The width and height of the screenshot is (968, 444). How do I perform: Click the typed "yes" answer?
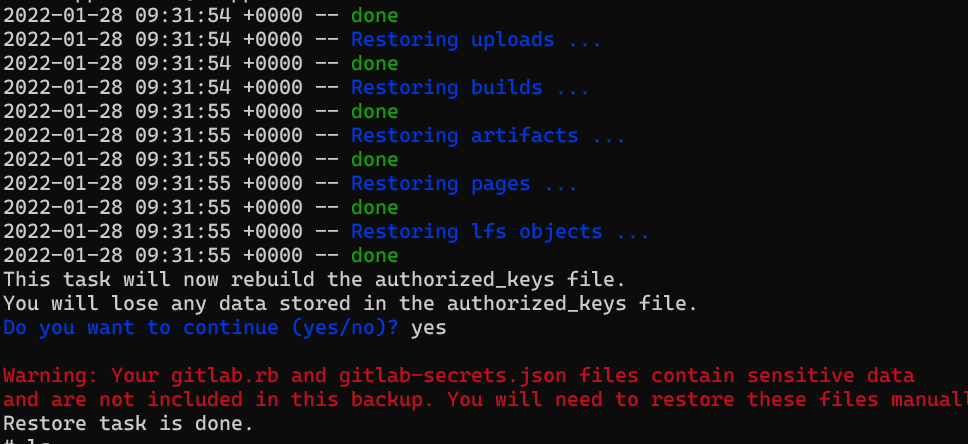click(428, 327)
